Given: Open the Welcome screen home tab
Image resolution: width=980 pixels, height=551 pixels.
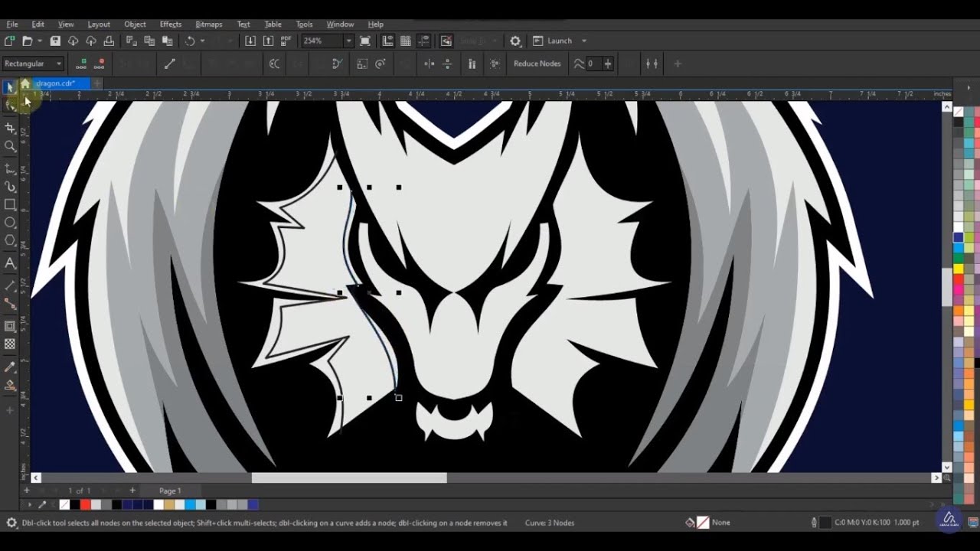Looking at the screenshot, I should point(25,83).
